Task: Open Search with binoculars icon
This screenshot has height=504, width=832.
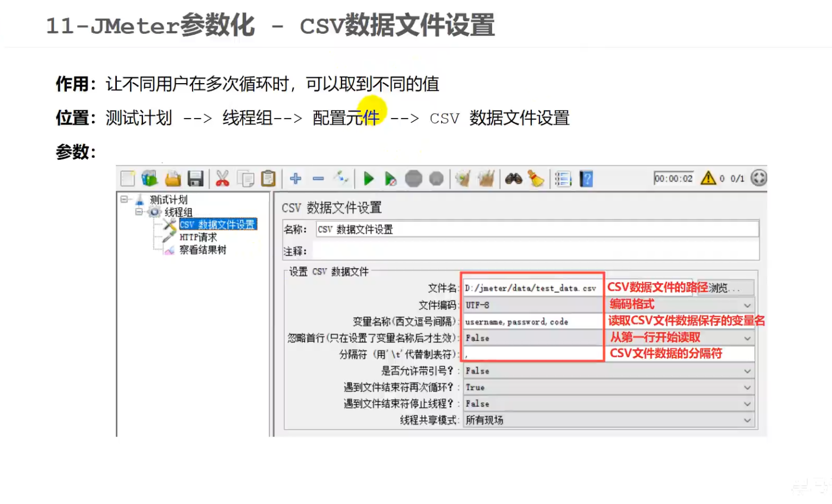Action: 513,178
